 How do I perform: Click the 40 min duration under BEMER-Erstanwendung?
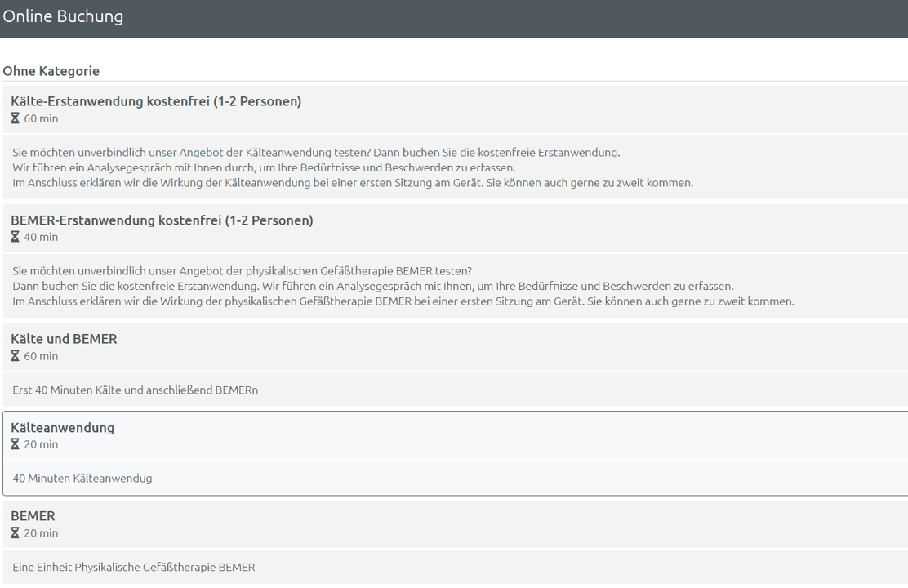point(41,237)
